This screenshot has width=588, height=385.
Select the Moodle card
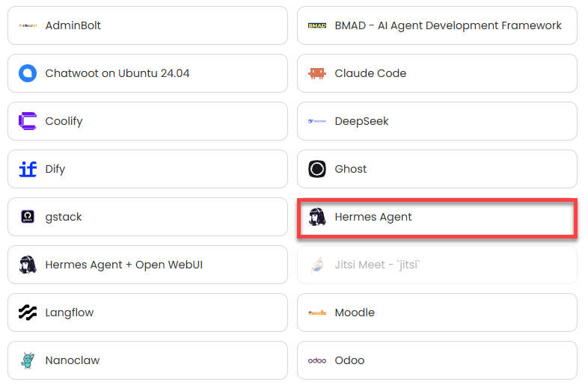(x=437, y=312)
